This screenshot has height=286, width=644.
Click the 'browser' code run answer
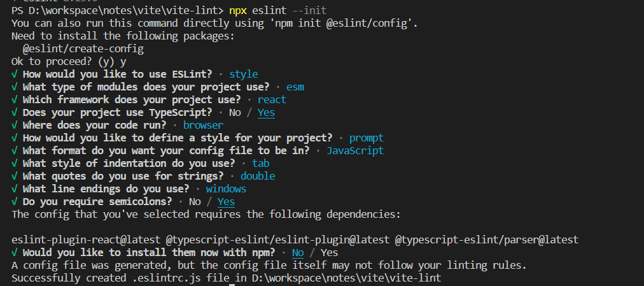pyautogui.click(x=203, y=125)
